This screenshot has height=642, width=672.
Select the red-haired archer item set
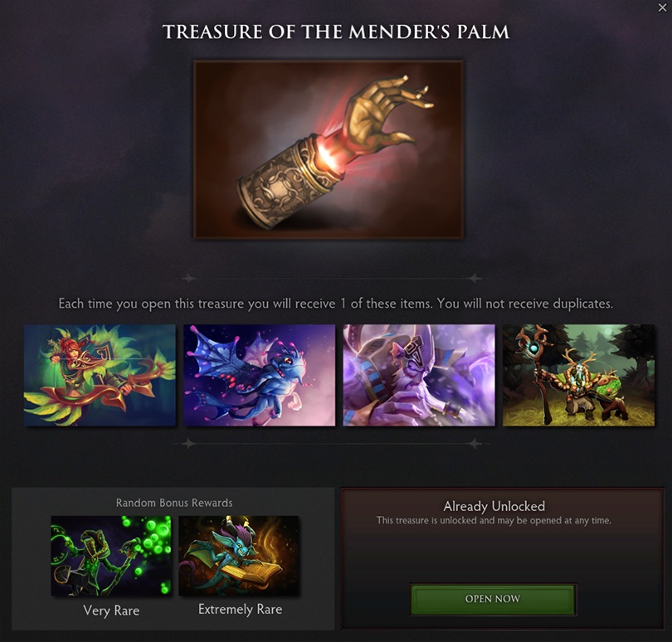tap(100, 375)
